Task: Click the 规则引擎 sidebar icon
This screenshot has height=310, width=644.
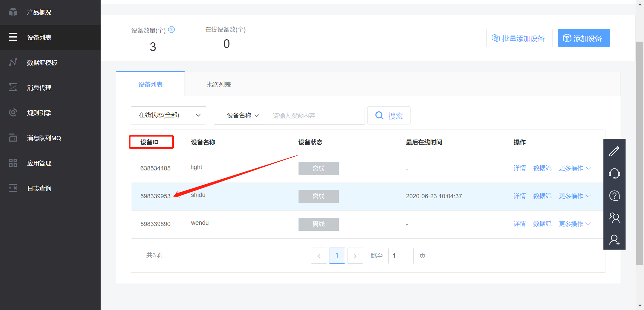Action: [x=39, y=113]
